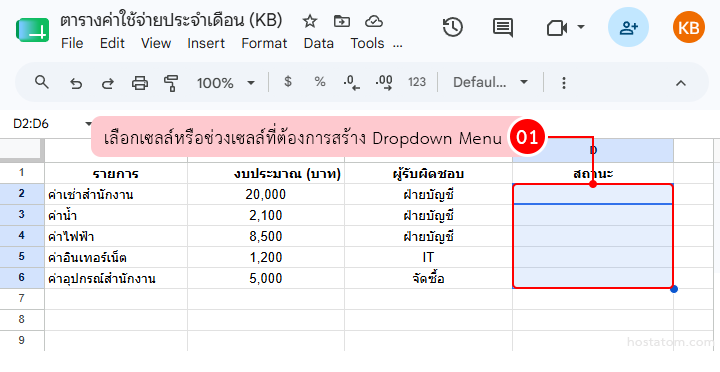This screenshot has width=720, height=372.
Task: Select row 1 header
Action: point(22,173)
